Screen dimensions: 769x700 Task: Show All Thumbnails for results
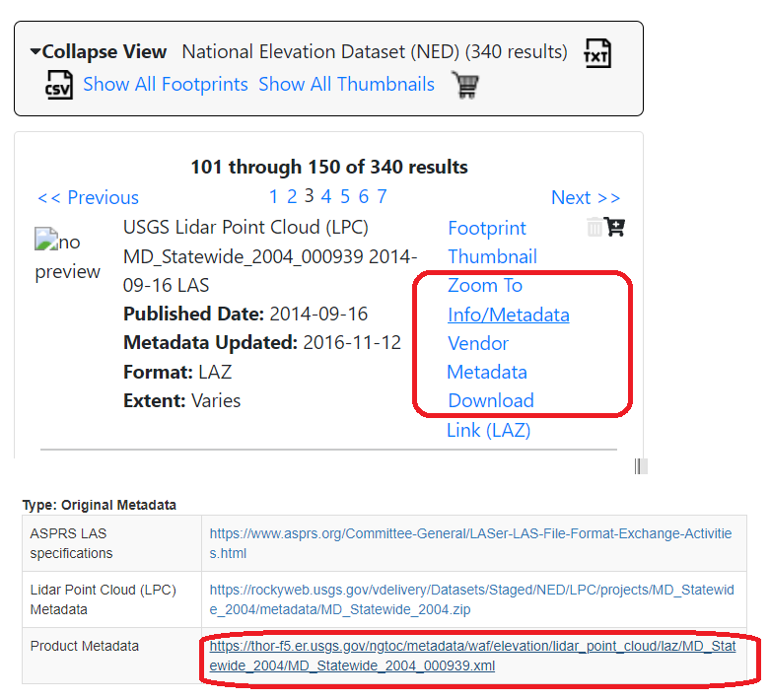tap(346, 85)
